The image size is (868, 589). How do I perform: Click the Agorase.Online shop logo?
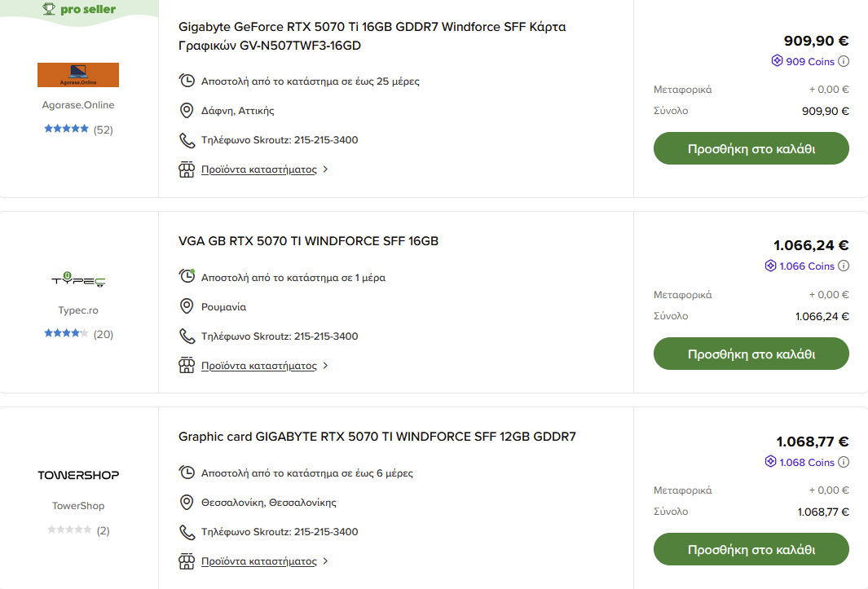[78, 75]
